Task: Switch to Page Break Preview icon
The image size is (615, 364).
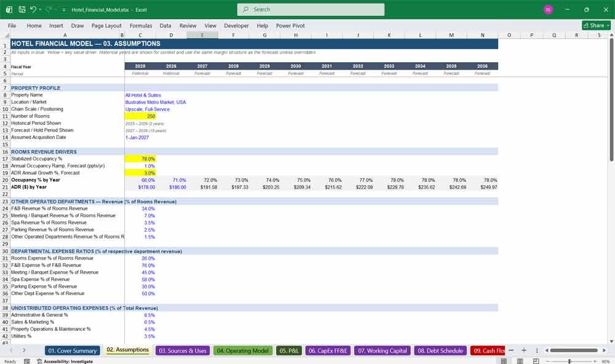Action: tap(536, 361)
